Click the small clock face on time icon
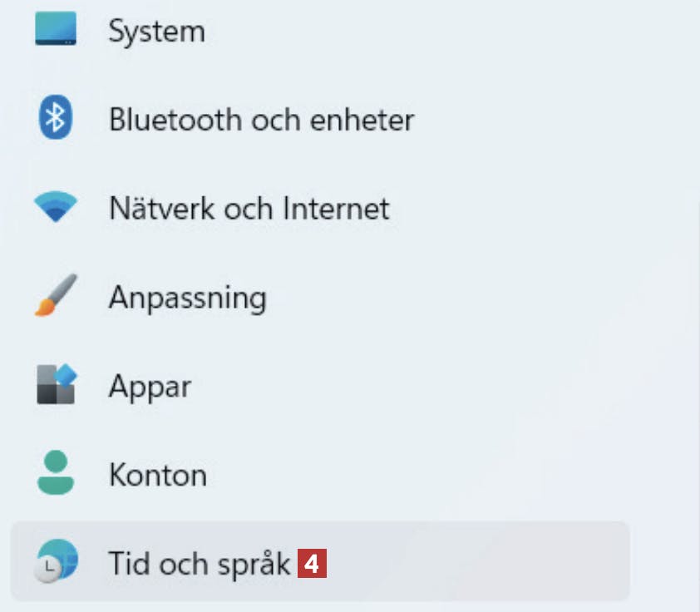Viewport: 700px width, 612px height. tap(47, 570)
